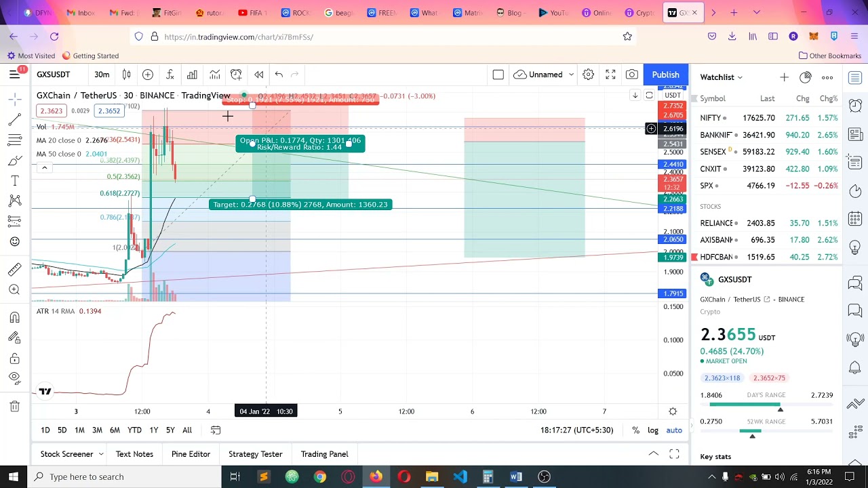This screenshot has height=488, width=868.
Task: Open watchlist advanced view pie icon
Action: coord(805,77)
